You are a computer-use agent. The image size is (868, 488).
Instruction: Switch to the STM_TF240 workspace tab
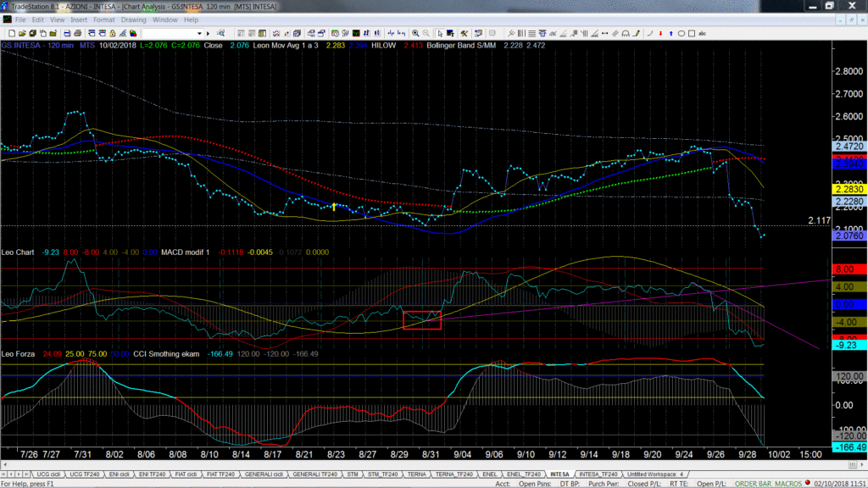pyautogui.click(x=382, y=474)
